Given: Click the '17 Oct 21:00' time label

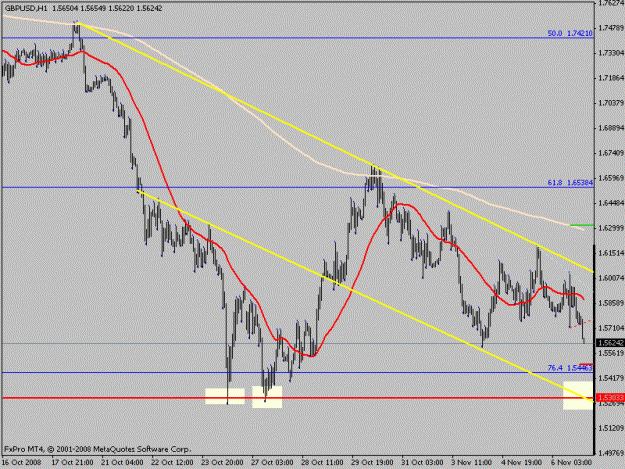Looking at the screenshot, I should coord(72,462).
